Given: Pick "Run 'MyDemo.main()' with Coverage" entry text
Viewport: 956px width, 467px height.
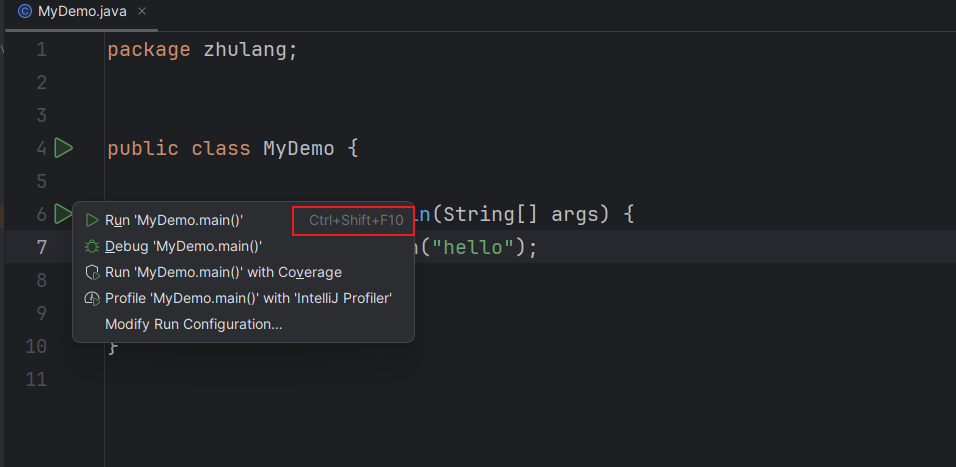Looking at the screenshot, I should [223, 272].
